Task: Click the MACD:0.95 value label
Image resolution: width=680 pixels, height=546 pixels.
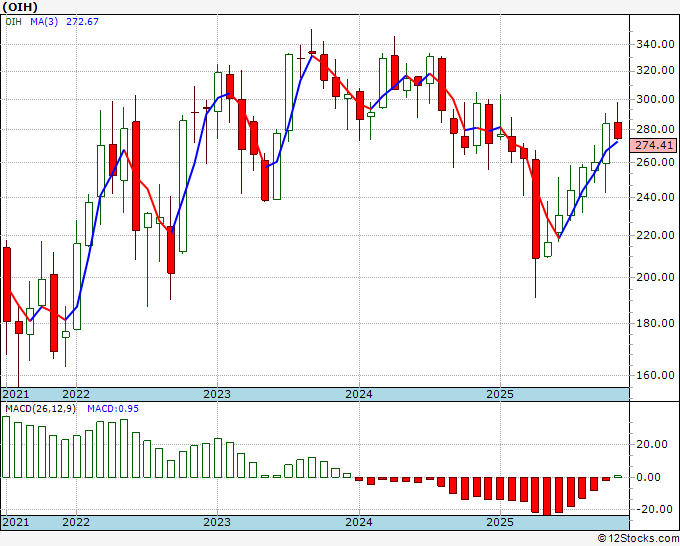Action: click(x=113, y=409)
